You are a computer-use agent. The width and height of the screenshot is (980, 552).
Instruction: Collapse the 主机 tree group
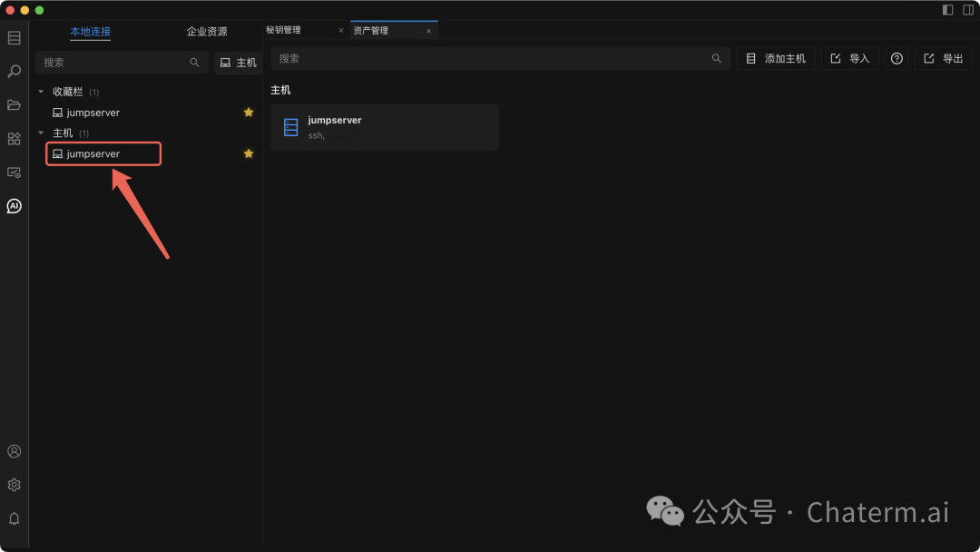tap(41, 133)
